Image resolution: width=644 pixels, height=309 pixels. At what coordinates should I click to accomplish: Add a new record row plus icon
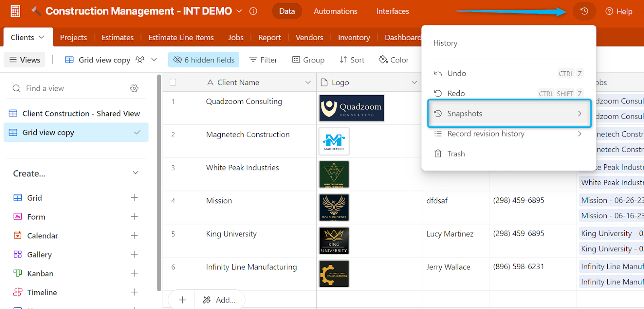point(182,300)
